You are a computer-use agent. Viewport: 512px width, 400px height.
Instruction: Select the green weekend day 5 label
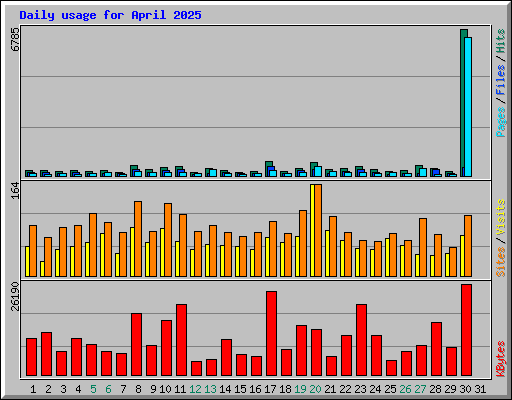93,389
